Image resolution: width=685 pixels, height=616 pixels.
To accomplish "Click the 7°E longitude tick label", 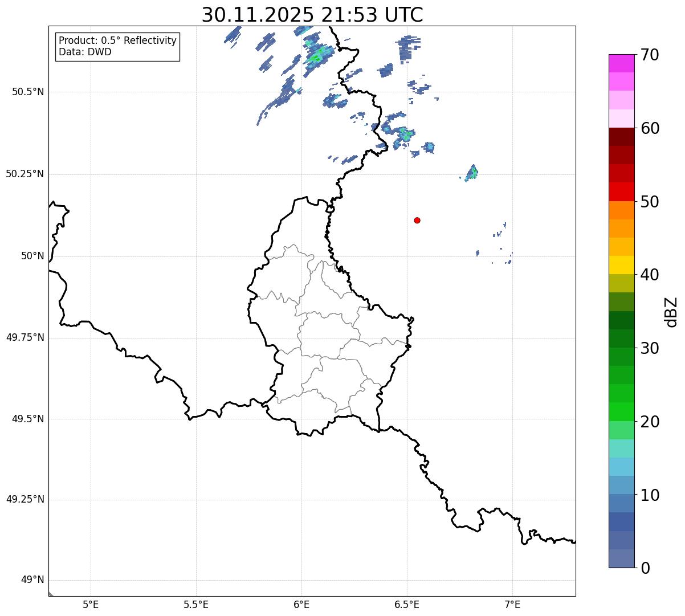I will click(x=512, y=605).
